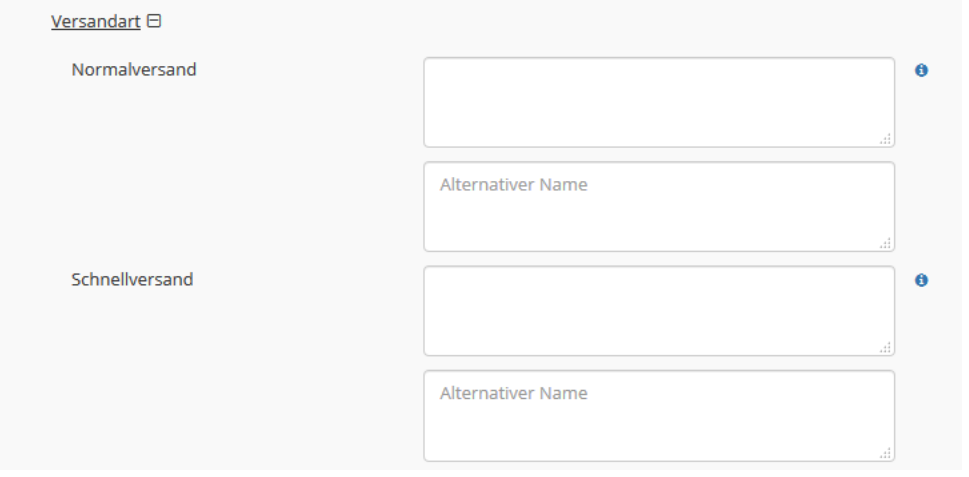The height and width of the screenshot is (477, 969).
Task: Open info icon beside Normalversand field
Action: pos(921,70)
